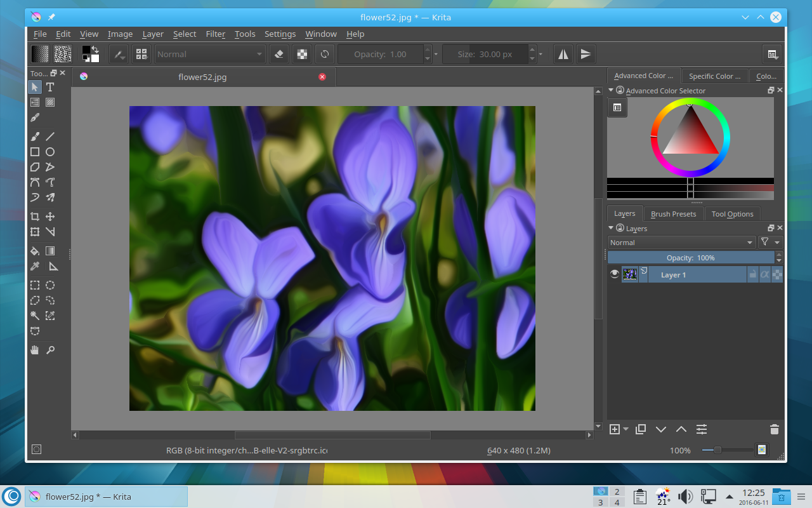The width and height of the screenshot is (812, 508).
Task: Select the Fill bucket tool
Action: (x=35, y=251)
